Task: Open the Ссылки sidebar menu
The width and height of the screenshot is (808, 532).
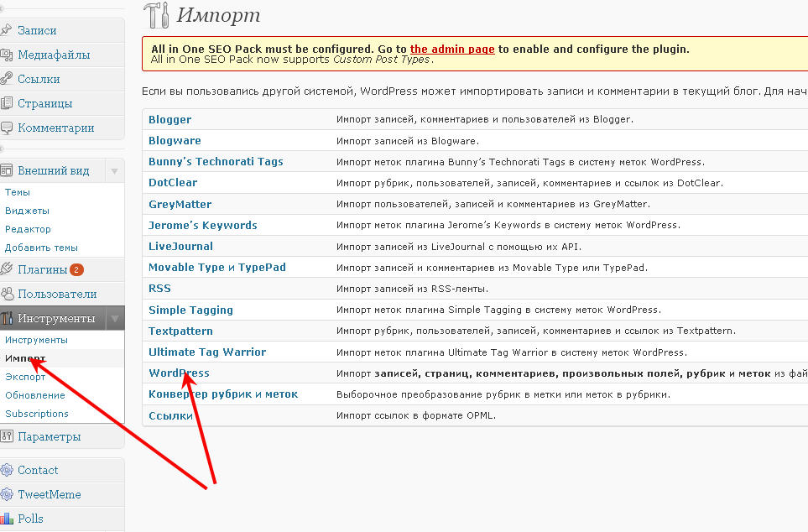Action: point(39,79)
